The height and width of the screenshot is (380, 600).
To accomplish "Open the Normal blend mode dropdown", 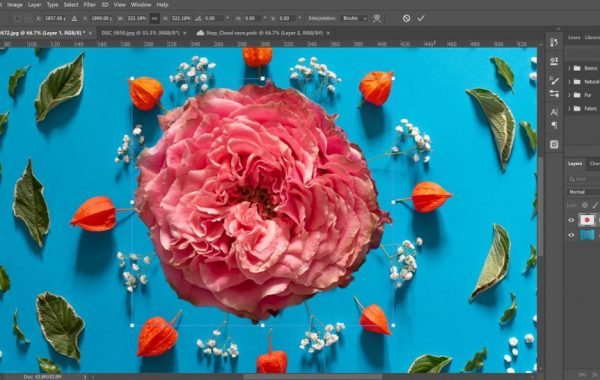I will [x=584, y=192].
